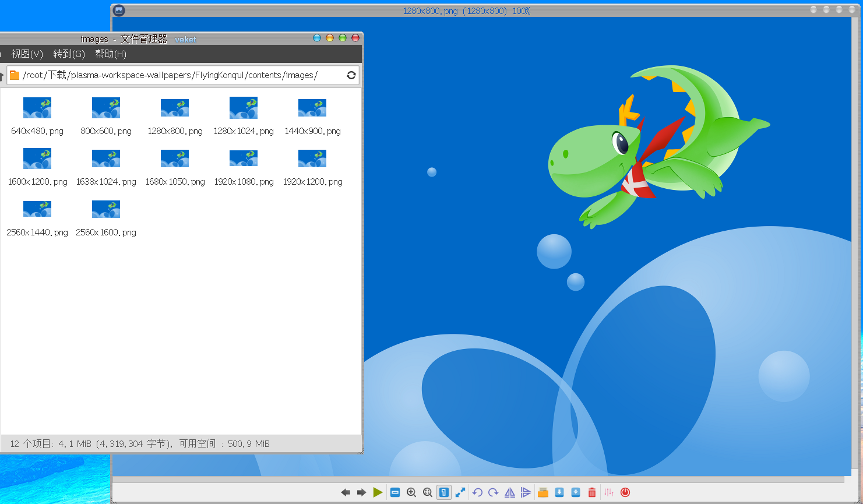Select the 1600x1200.png thumbnail

pos(37,158)
